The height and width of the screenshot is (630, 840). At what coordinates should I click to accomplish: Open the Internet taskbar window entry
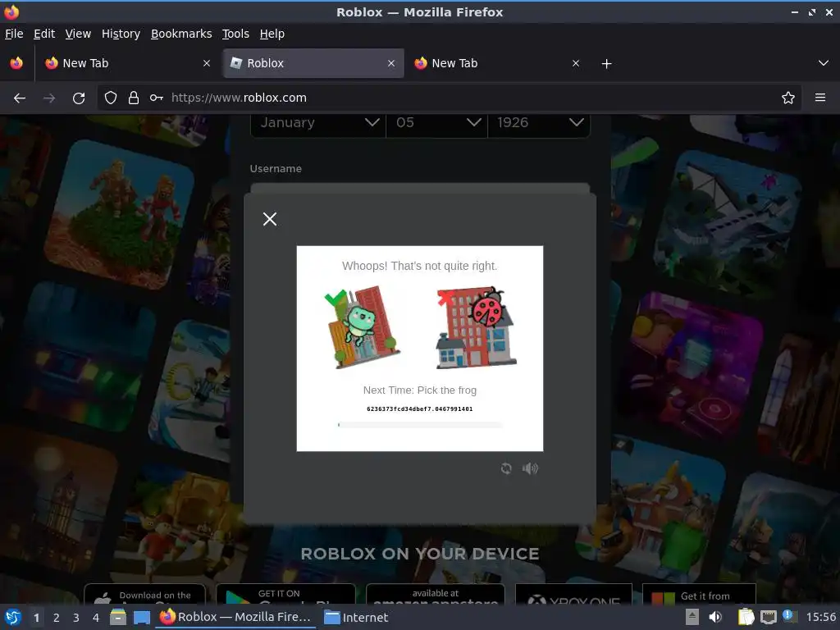click(356, 618)
